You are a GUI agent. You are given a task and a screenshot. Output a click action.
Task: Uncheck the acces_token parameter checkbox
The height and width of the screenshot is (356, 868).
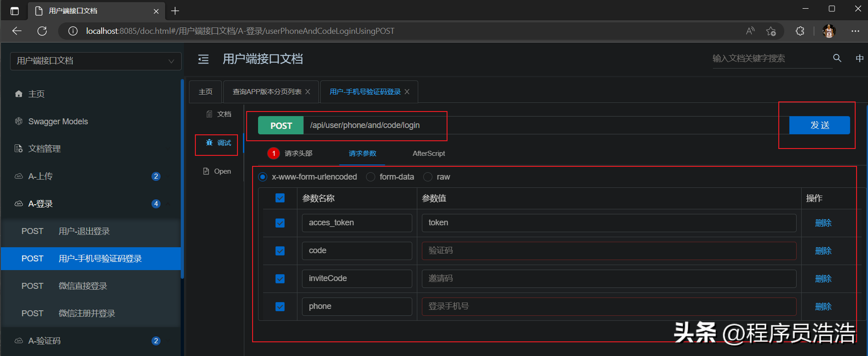tap(280, 223)
